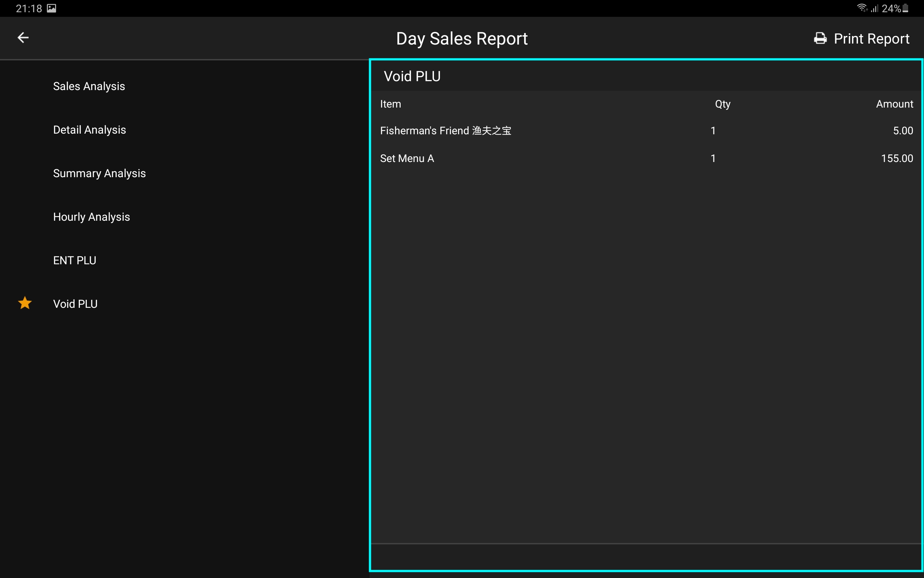Tap the Wi-Fi status icon
Viewport: 924px width, 578px height.
[x=862, y=8]
